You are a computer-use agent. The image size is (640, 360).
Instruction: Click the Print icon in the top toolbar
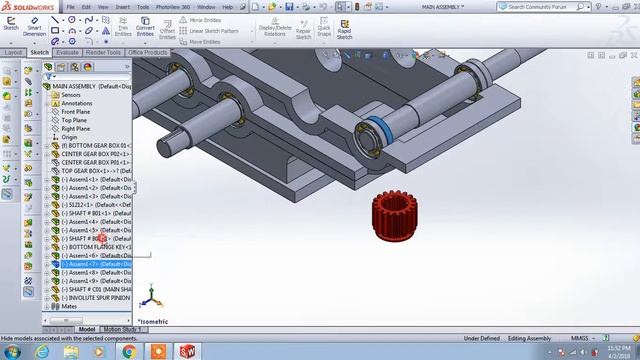point(306,7)
